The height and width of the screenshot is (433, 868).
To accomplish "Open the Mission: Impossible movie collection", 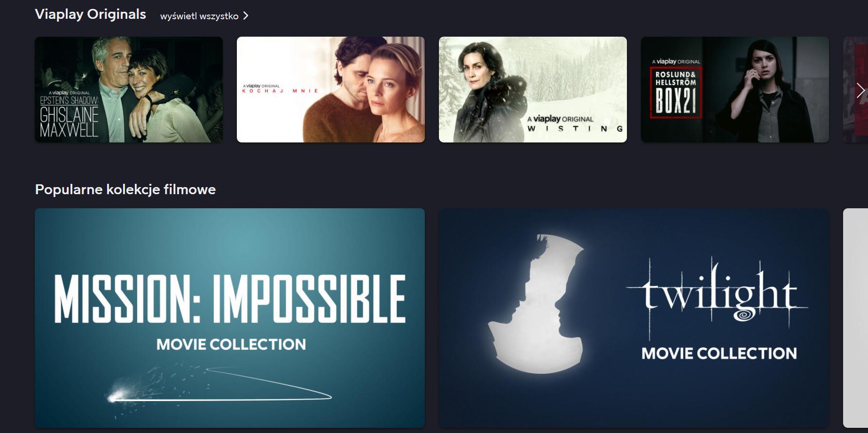I will click(x=230, y=318).
